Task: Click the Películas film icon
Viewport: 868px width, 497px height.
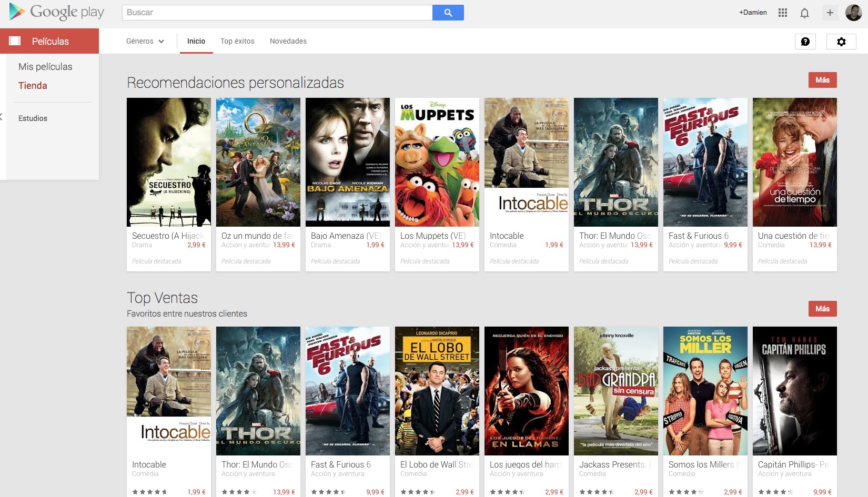Action: pyautogui.click(x=15, y=41)
